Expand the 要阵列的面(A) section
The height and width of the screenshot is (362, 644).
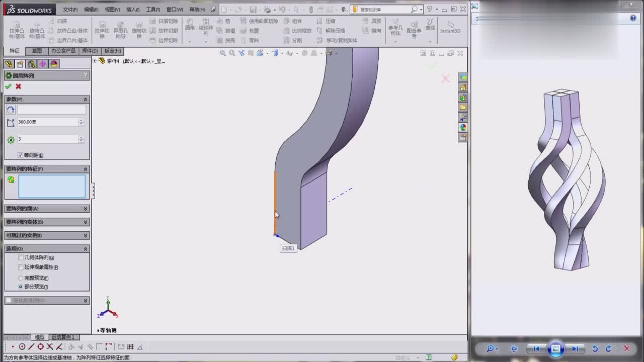pyautogui.click(x=86, y=209)
